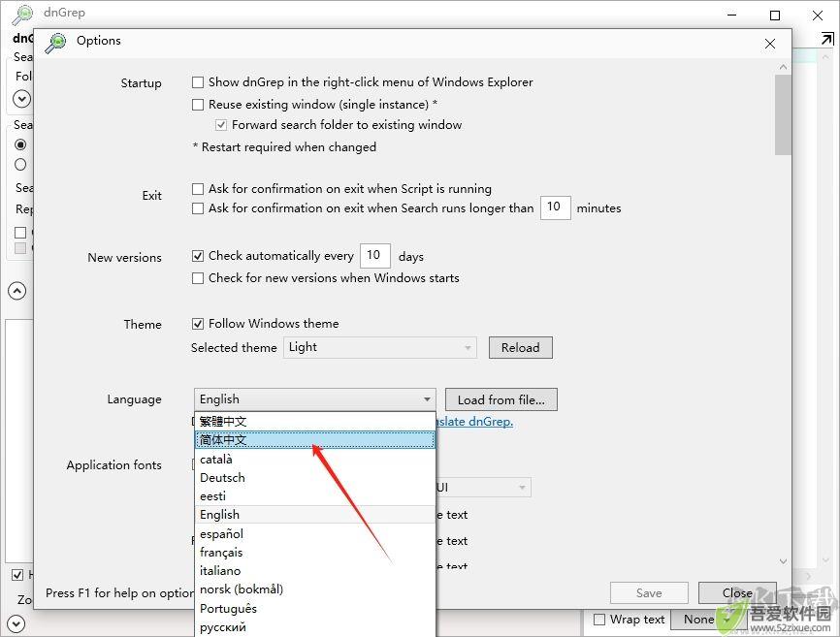
Task: Expand the chevron-down circle under Fol in main window
Action: coord(21,99)
